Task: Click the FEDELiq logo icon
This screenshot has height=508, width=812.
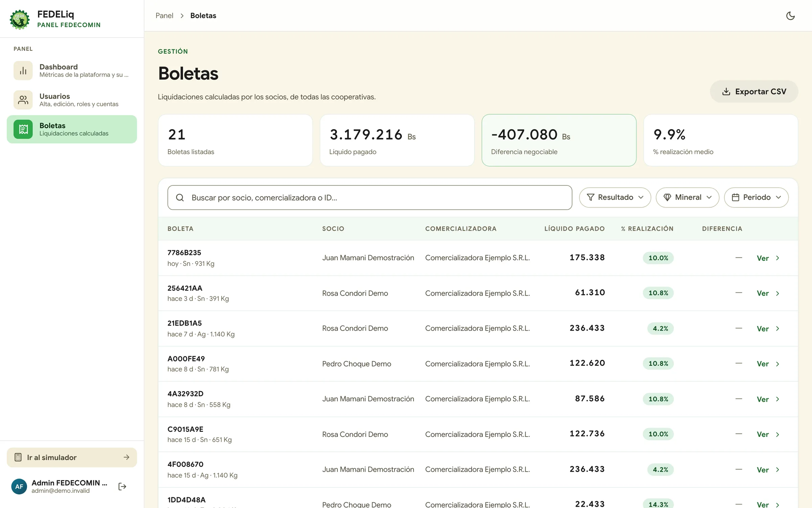Action: (x=20, y=19)
